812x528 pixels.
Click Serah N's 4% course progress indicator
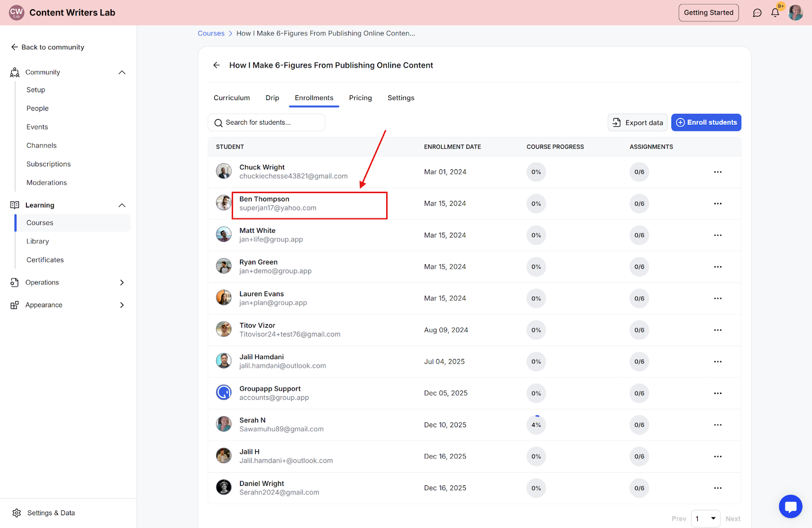[x=536, y=425]
